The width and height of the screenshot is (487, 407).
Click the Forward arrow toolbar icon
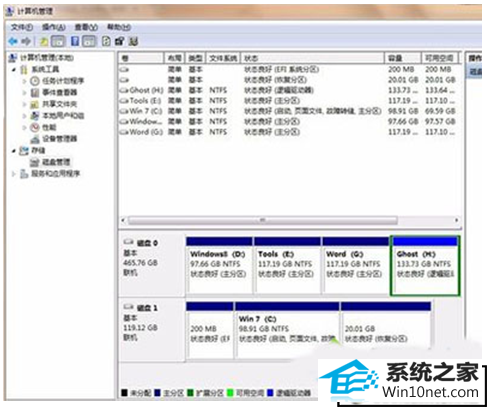(x=26, y=41)
